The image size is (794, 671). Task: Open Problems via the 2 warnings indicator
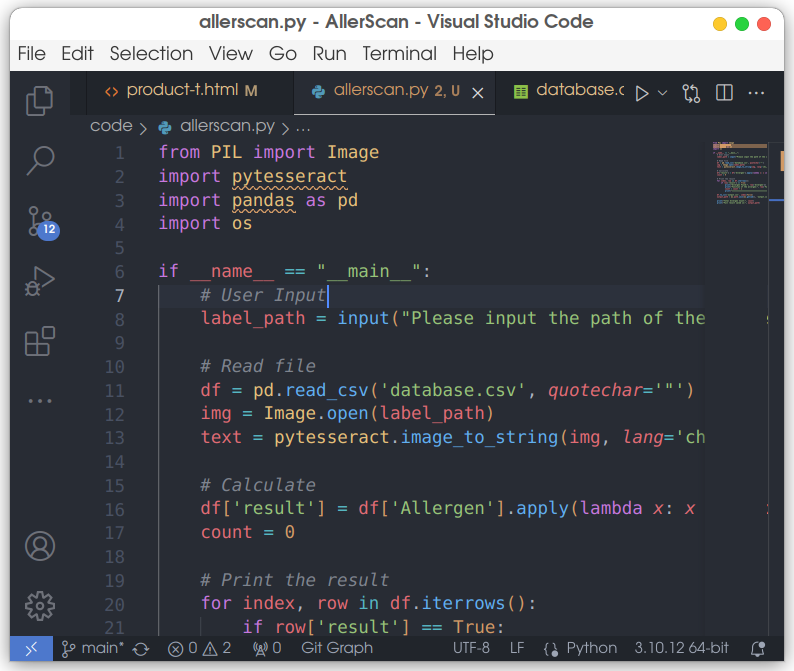coord(217,649)
